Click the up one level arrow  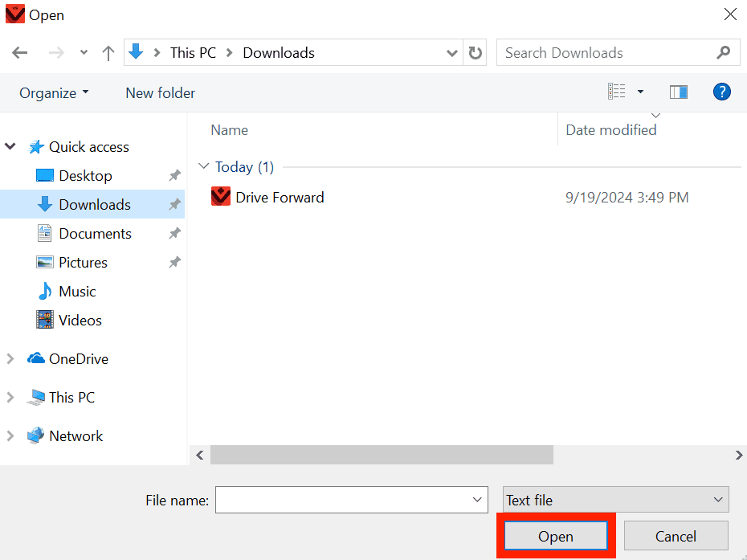click(x=108, y=52)
